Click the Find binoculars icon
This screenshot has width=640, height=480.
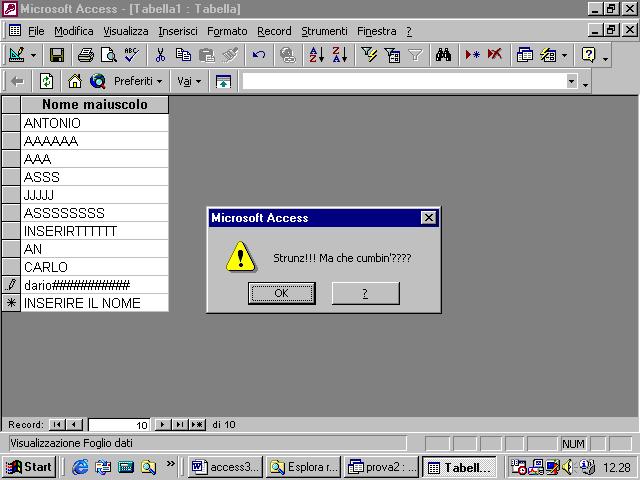(443, 55)
